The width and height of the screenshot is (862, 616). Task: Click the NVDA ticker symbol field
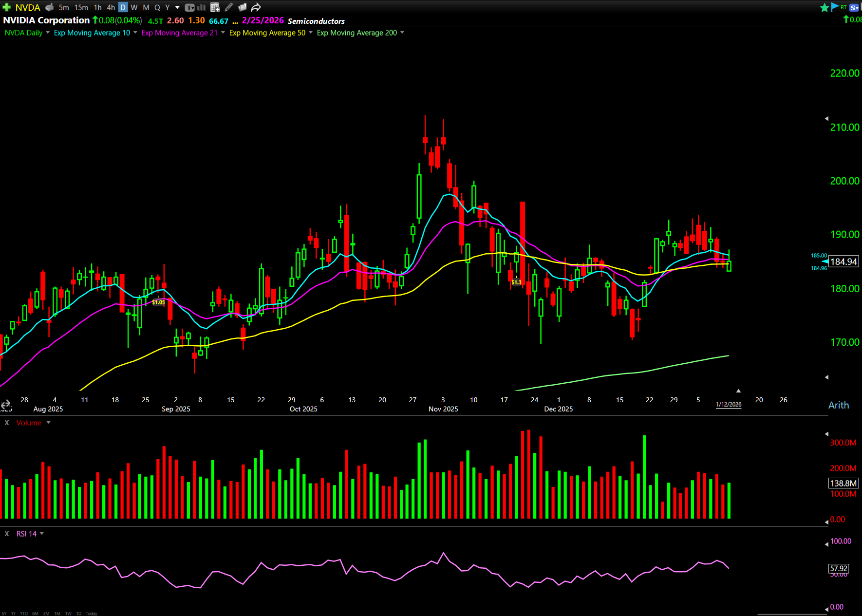coord(28,7)
